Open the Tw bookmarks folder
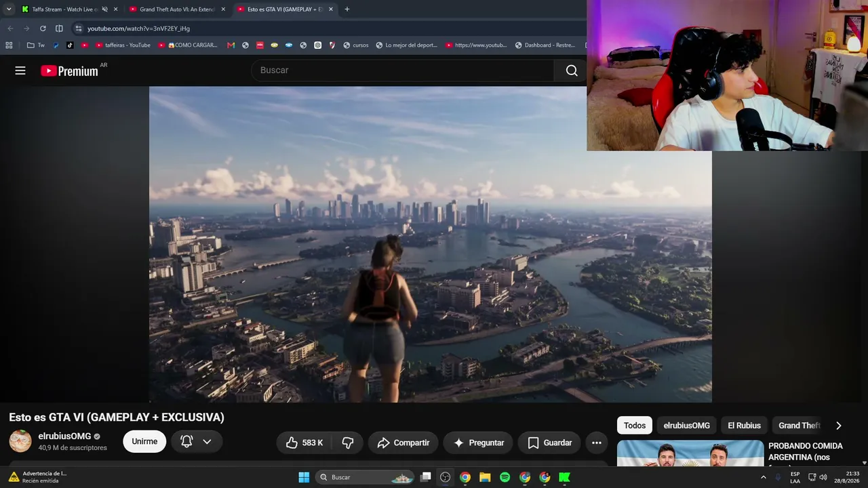This screenshot has height=488, width=868. 36,45
